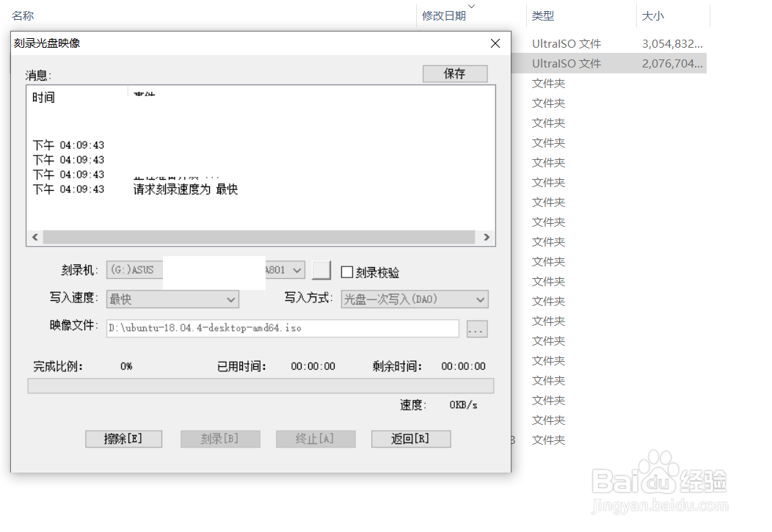
Task: Sort by 修改日期 column header
Action: (x=443, y=15)
